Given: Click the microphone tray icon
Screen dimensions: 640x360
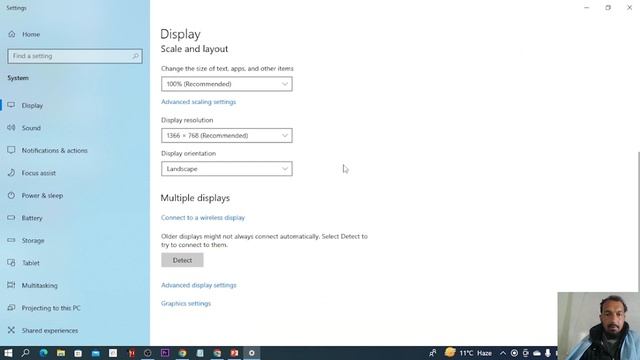Looking at the screenshot, I should pos(548,353).
